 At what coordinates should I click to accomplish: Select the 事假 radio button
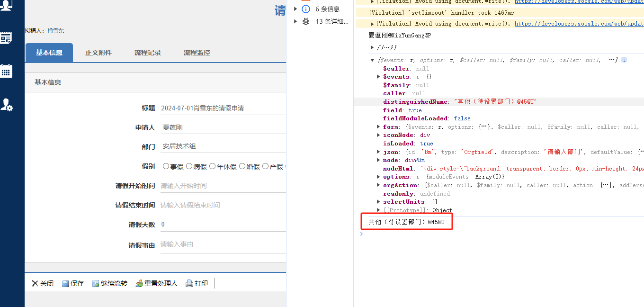point(166,166)
